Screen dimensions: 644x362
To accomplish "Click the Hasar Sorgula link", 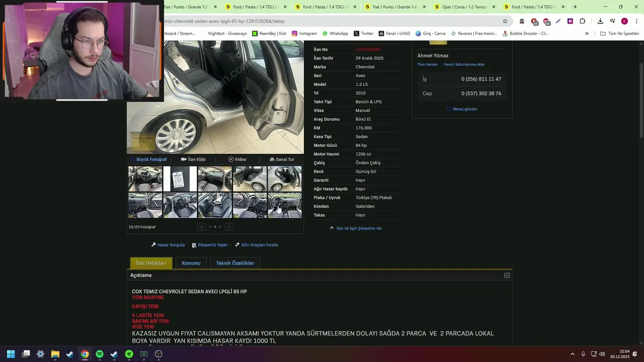I will [168, 245].
